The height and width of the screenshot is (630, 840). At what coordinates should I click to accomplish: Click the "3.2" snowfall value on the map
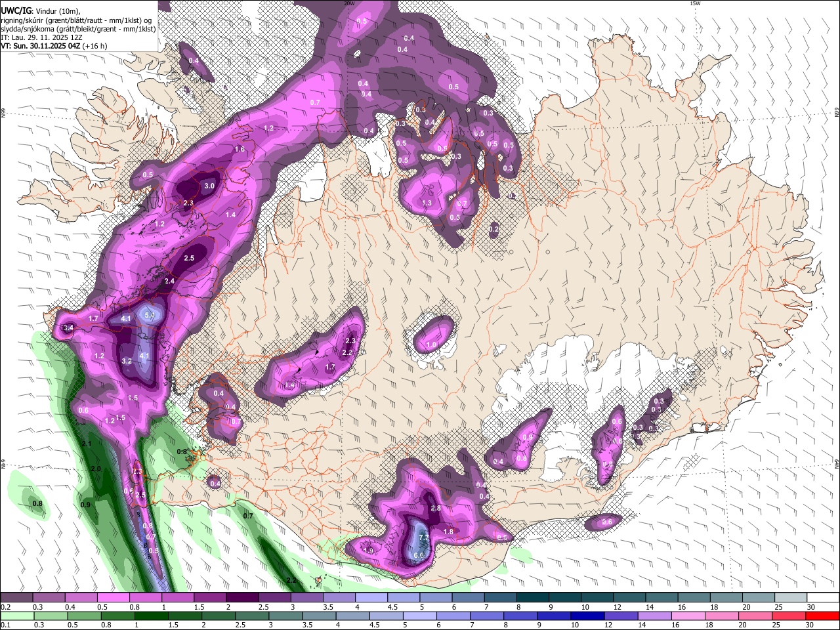(127, 361)
